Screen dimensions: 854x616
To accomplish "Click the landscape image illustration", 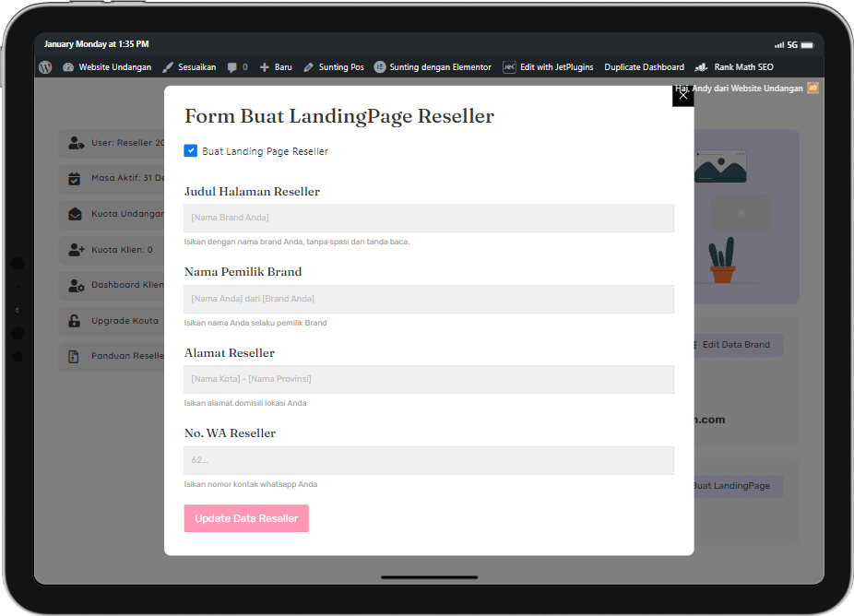I will point(720,167).
